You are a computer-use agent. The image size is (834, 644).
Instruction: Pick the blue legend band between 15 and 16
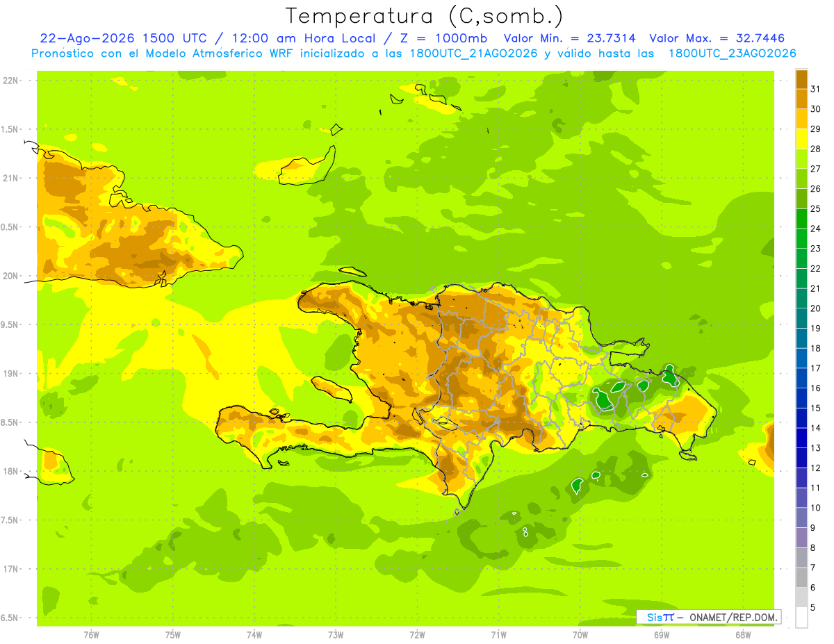coord(801,398)
